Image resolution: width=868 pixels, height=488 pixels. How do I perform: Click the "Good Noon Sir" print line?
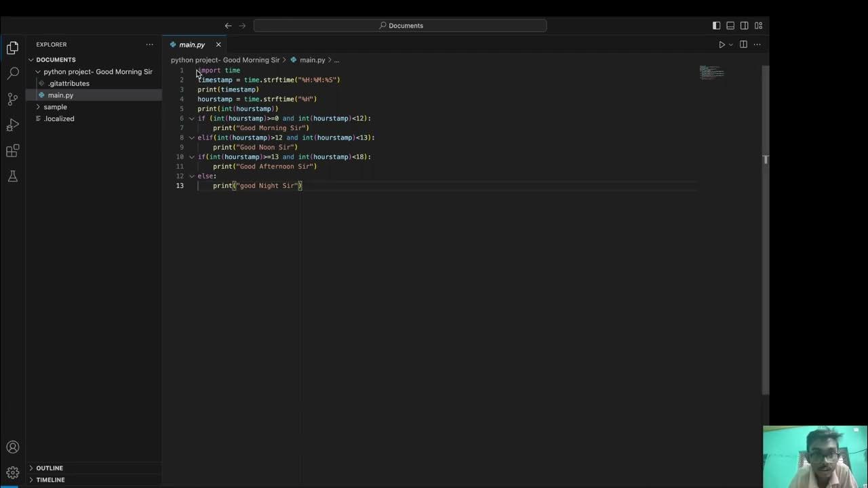coord(256,147)
